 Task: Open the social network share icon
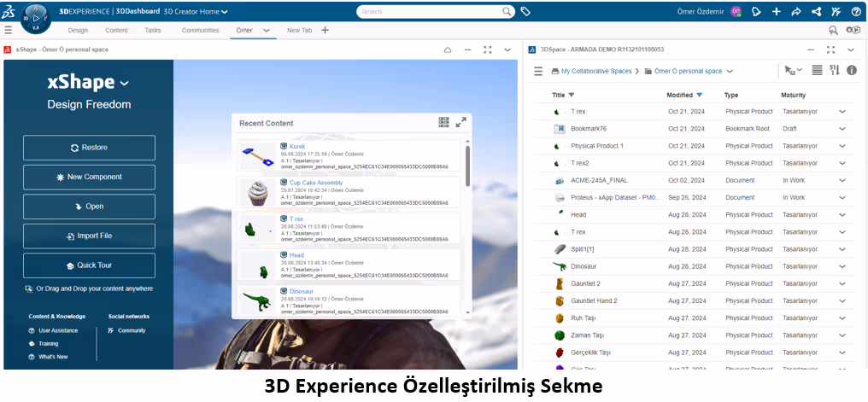pos(816,11)
